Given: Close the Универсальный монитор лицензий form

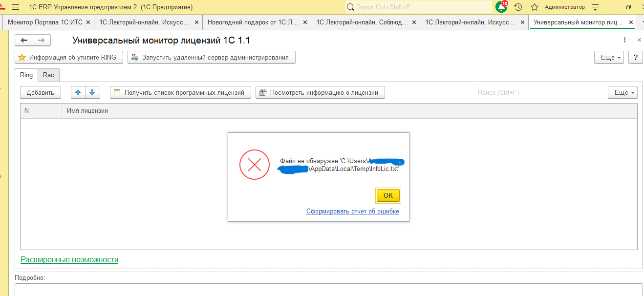Looking at the screenshot, I should coord(639,40).
